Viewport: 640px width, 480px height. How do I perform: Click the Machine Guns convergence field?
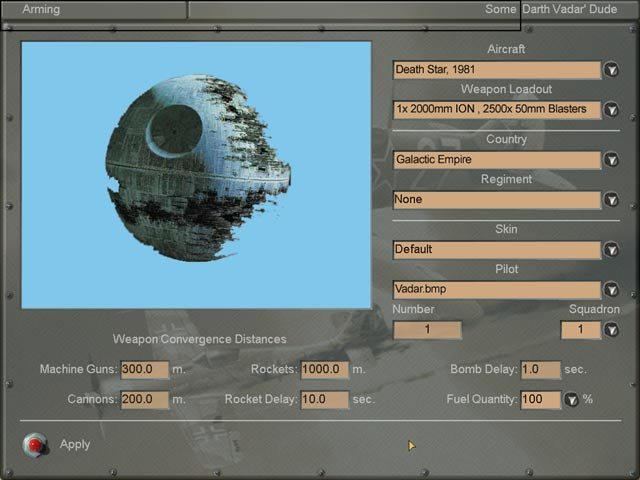pyautogui.click(x=144, y=370)
